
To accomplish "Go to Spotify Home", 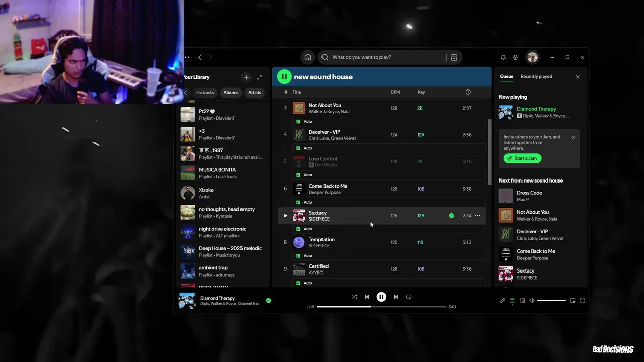I will (308, 57).
